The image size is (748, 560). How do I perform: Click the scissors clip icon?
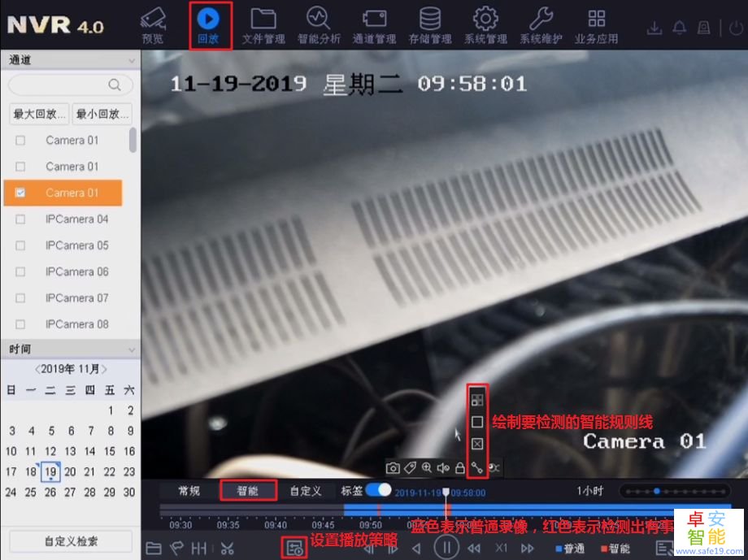point(227,549)
